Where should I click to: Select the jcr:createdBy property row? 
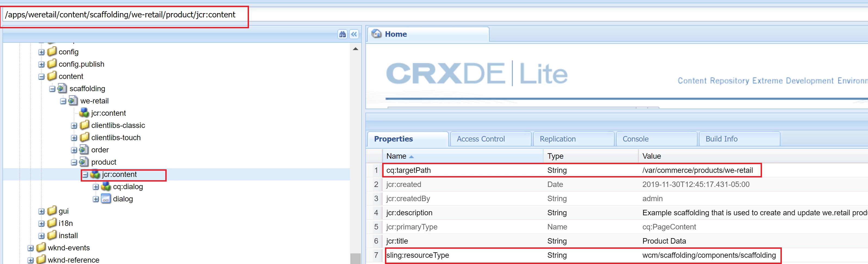tap(617, 199)
